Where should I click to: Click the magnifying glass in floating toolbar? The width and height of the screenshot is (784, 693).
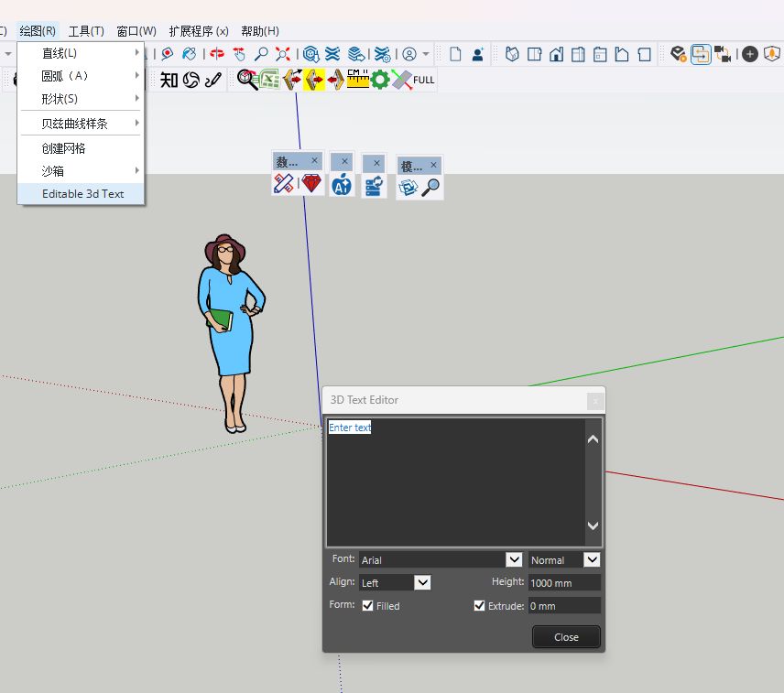430,188
